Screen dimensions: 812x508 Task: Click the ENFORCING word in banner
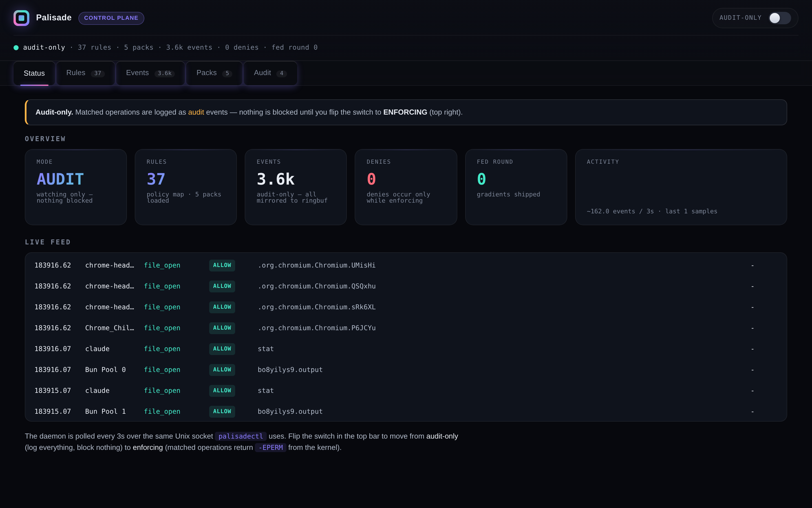pos(405,112)
